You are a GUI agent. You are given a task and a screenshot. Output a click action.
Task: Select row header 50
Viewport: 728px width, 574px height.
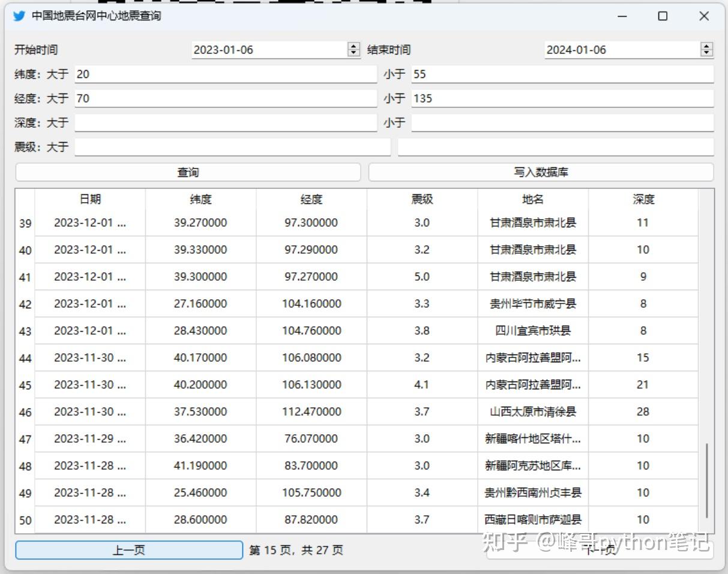(25, 520)
